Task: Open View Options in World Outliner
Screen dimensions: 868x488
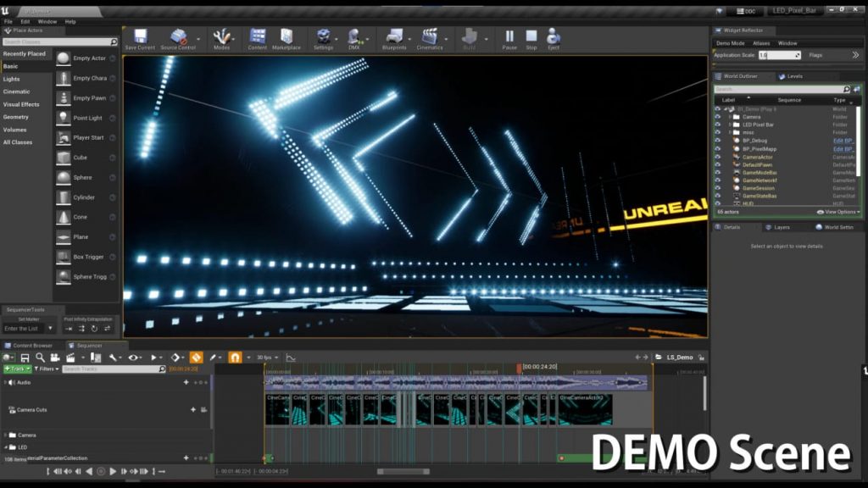Action: 838,212
